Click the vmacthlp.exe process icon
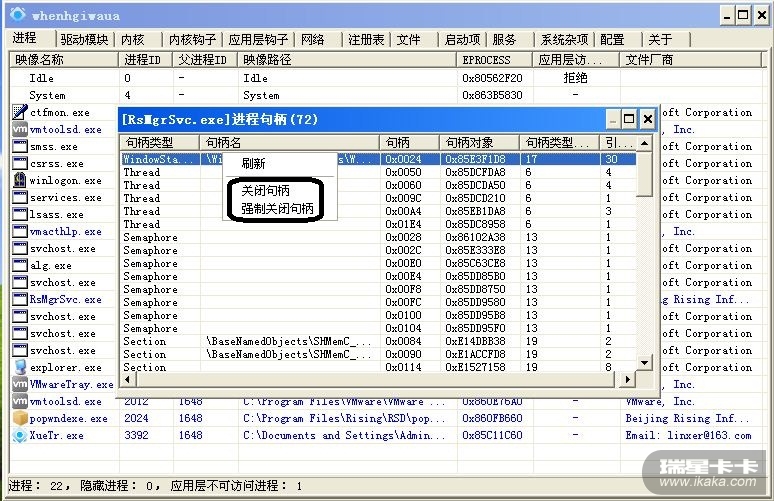This screenshot has height=501, width=774. point(20,231)
